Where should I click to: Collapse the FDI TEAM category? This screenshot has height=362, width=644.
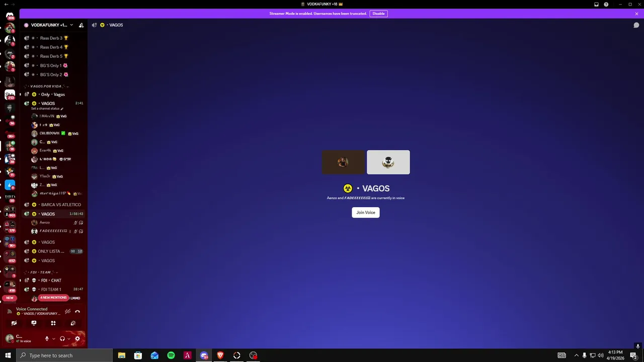42,273
